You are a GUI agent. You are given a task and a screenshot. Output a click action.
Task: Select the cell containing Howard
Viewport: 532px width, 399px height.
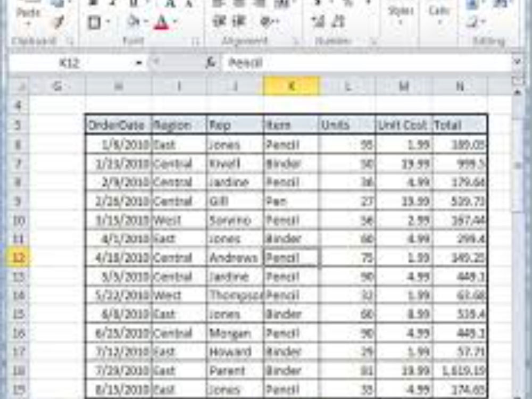235,352
